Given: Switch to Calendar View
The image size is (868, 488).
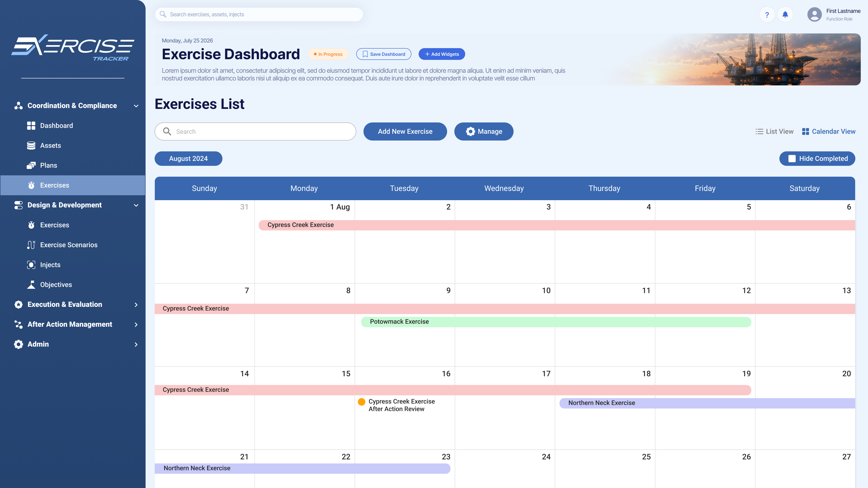Looking at the screenshot, I should pyautogui.click(x=829, y=131).
